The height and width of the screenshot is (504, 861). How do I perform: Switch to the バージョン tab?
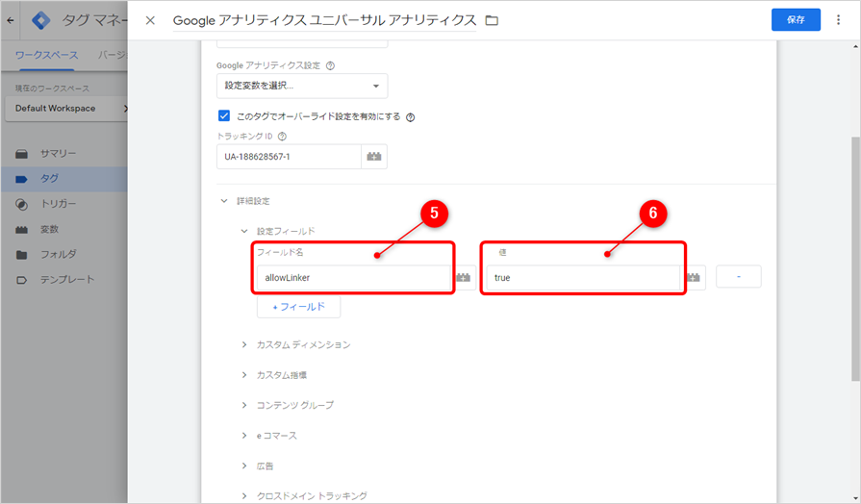[112, 55]
